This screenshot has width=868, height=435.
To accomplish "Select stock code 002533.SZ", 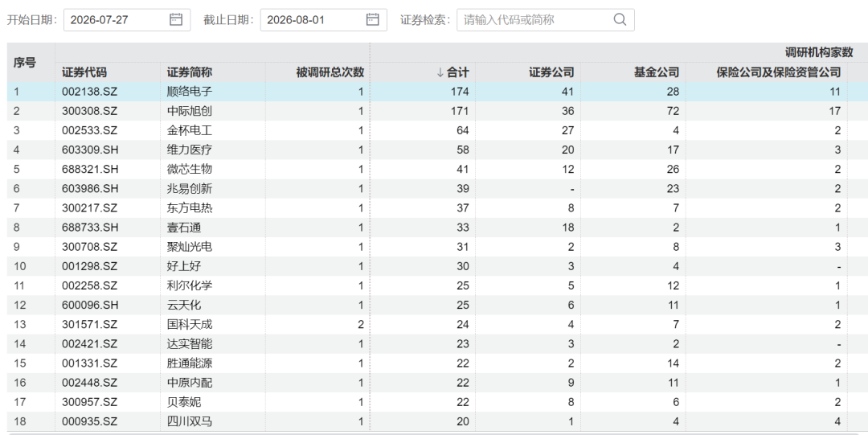I will coord(90,131).
